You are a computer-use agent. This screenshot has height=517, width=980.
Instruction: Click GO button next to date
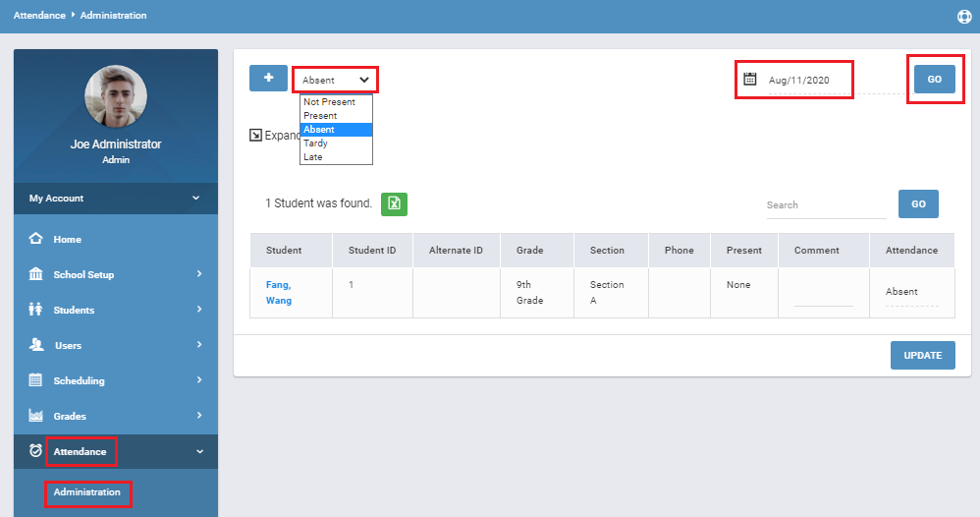pos(935,79)
